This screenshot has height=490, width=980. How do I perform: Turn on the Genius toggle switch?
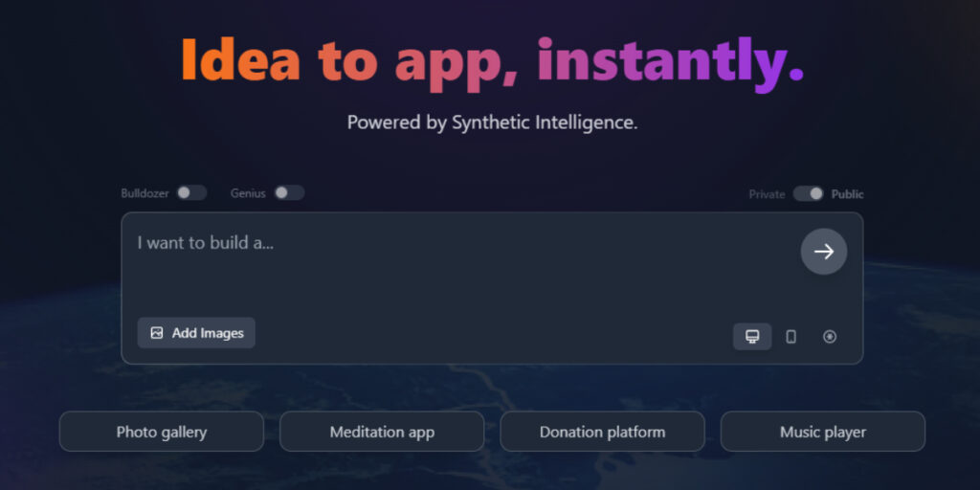coord(289,193)
